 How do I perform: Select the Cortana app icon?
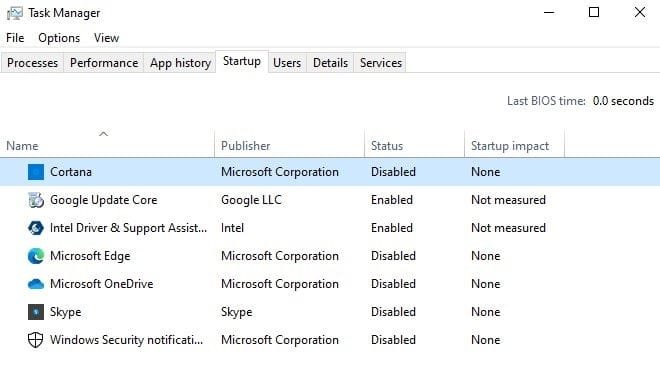point(36,172)
